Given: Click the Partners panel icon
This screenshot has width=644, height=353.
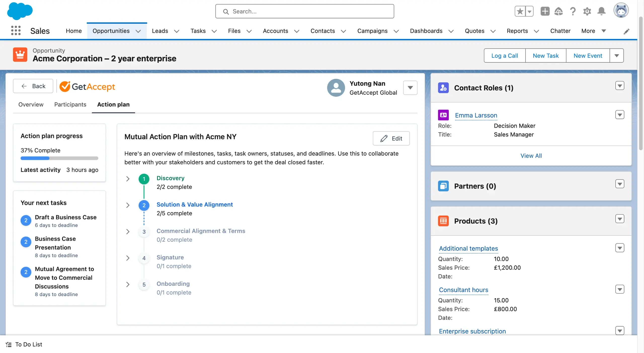Looking at the screenshot, I should (443, 186).
